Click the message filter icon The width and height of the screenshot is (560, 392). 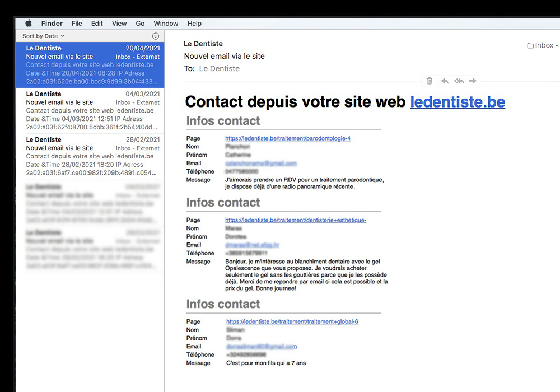click(x=156, y=36)
